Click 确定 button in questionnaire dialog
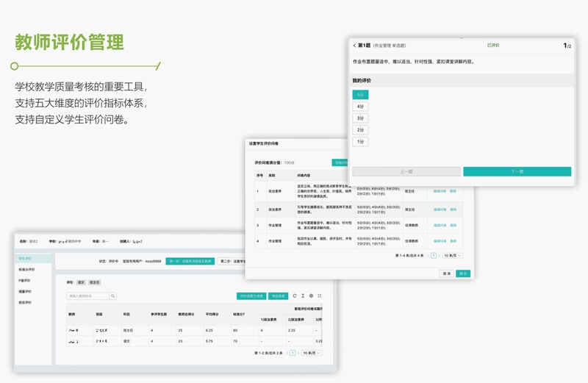588x383 pixels. pos(463,273)
